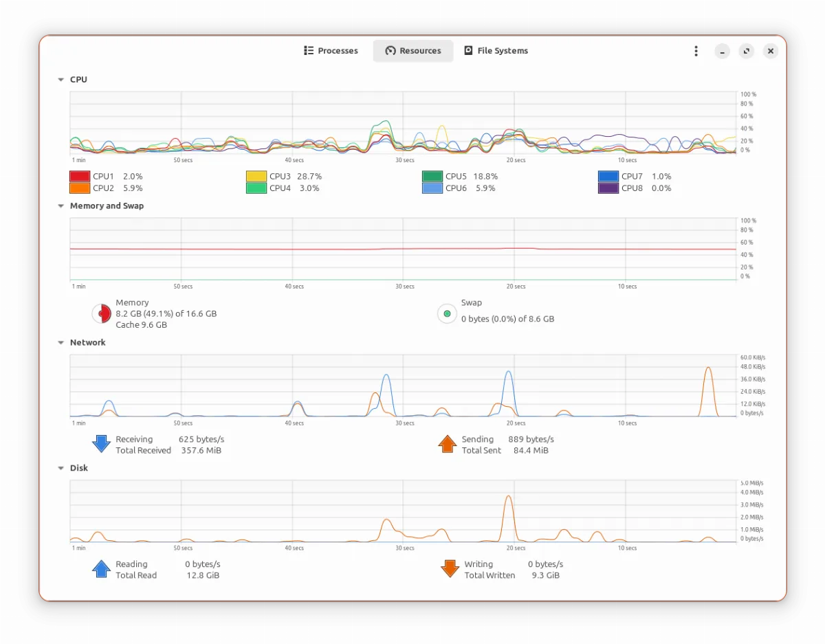Open the three-dot primary menu
Image resolution: width=825 pixels, height=644 pixels.
click(x=696, y=50)
